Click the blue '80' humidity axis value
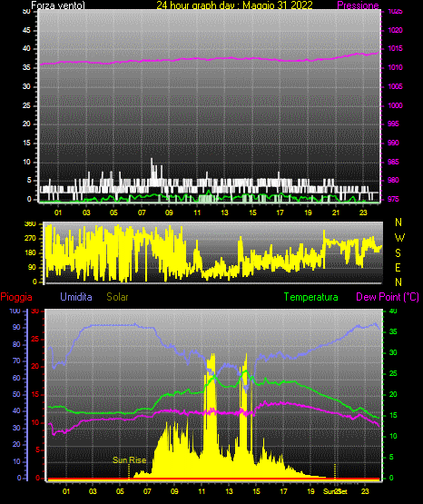The image size is (423, 504). point(16,344)
